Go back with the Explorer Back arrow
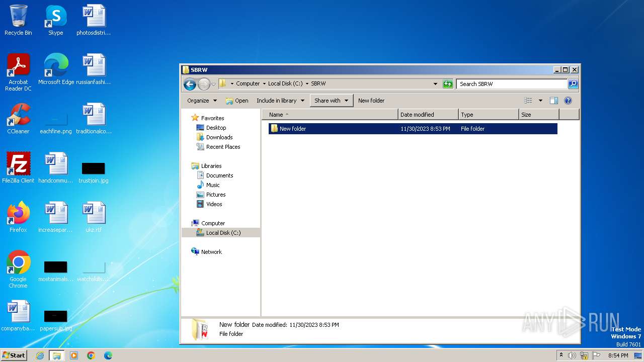The width and height of the screenshot is (644, 362). coord(190,84)
